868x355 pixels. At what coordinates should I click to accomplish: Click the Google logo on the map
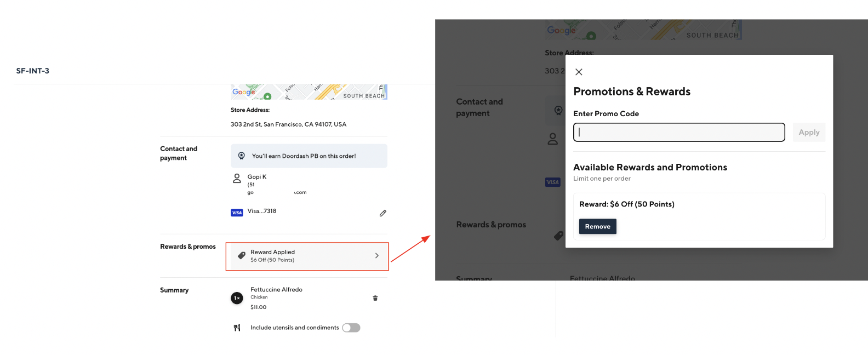pyautogui.click(x=243, y=92)
